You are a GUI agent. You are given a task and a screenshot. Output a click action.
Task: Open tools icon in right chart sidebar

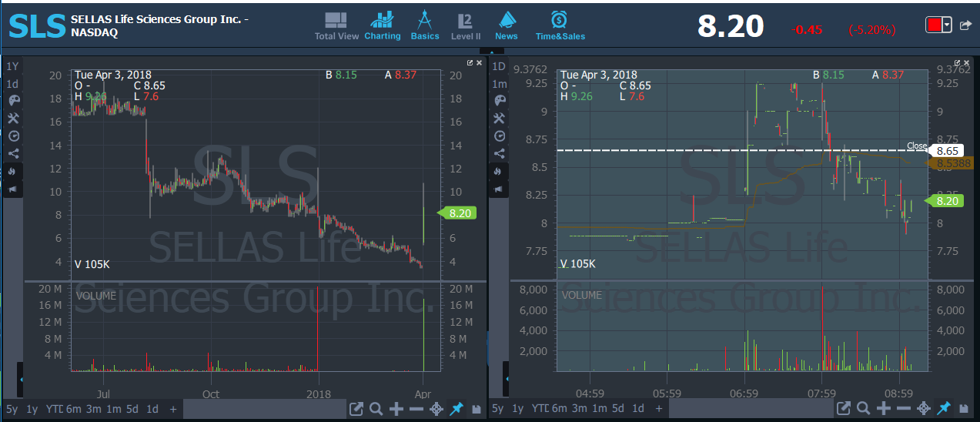click(499, 118)
